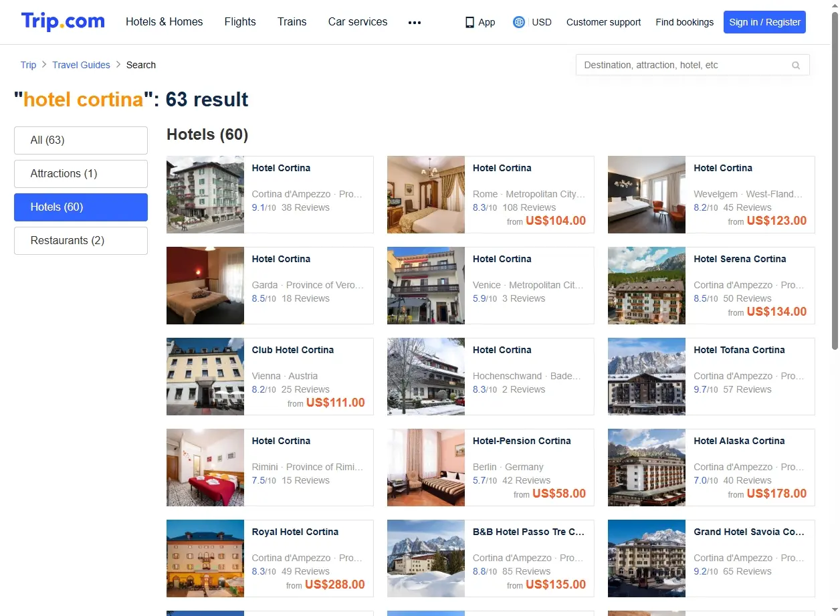This screenshot has height=616, width=840.
Task: Click Club Hotel Cortina title
Action: (x=292, y=350)
